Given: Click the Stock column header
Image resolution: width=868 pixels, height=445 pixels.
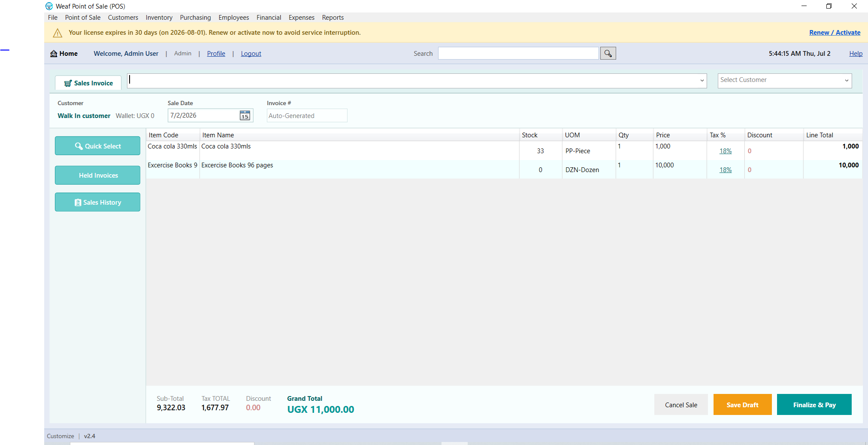Looking at the screenshot, I should click(x=541, y=135).
